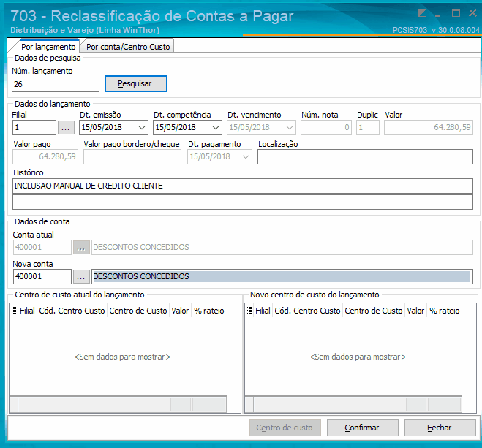The width and height of the screenshot is (482, 448).
Task: Sort by % rateio in new grid
Action: [445, 311]
